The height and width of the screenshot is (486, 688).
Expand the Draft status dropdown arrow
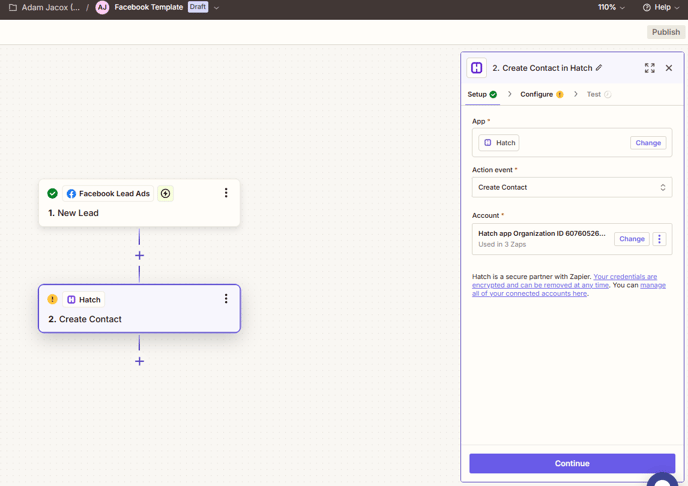pyautogui.click(x=217, y=7)
